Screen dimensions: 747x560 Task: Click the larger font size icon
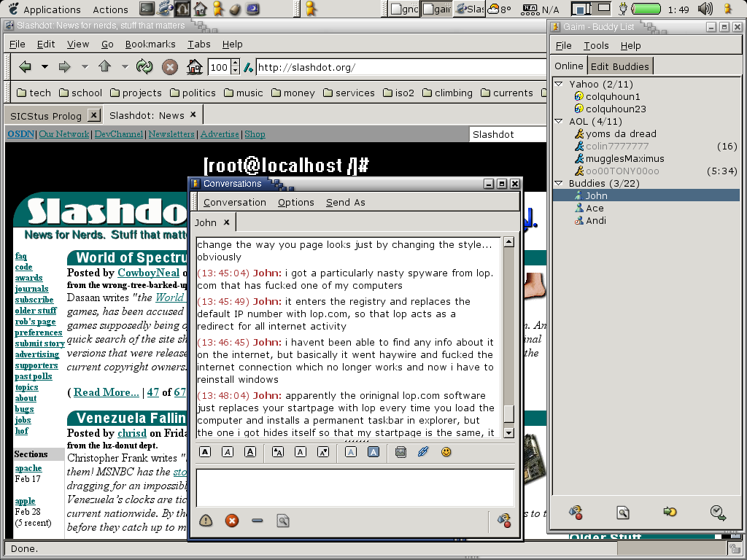(278, 452)
